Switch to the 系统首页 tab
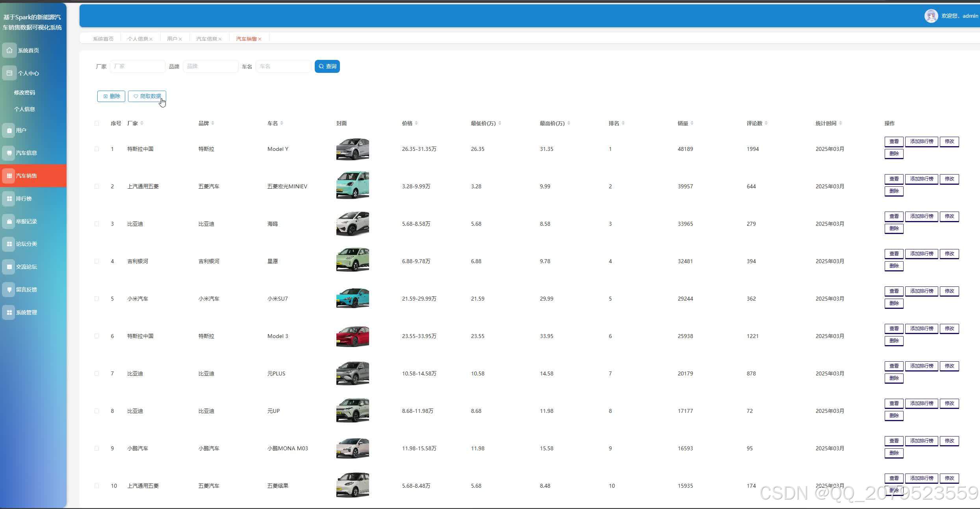The width and height of the screenshot is (980, 509). [103, 39]
